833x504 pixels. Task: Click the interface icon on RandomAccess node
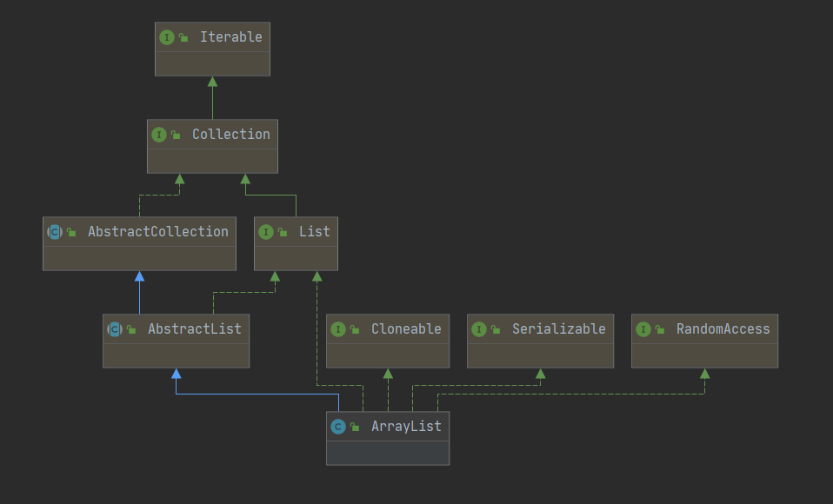[643, 328]
